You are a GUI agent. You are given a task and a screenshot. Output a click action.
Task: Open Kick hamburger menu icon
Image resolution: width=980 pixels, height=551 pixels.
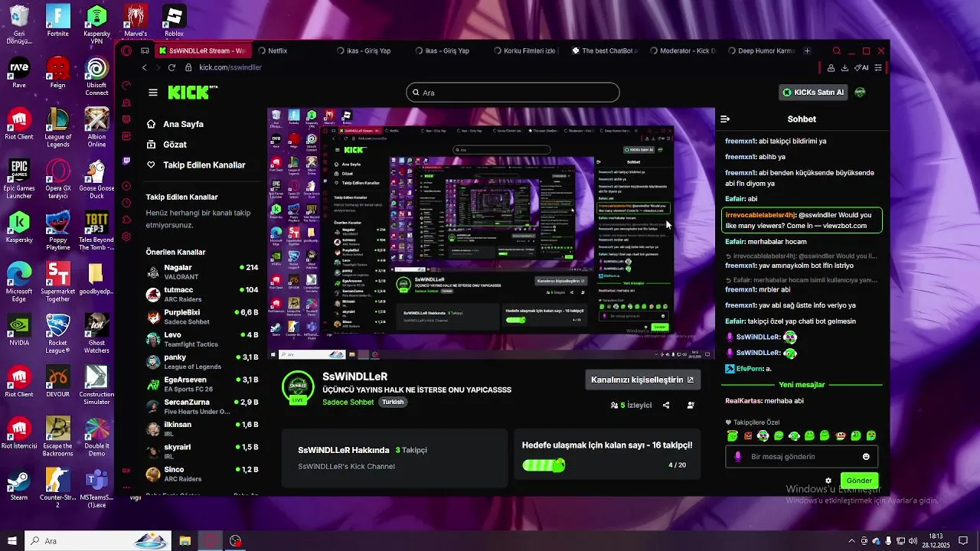[153, 93]
